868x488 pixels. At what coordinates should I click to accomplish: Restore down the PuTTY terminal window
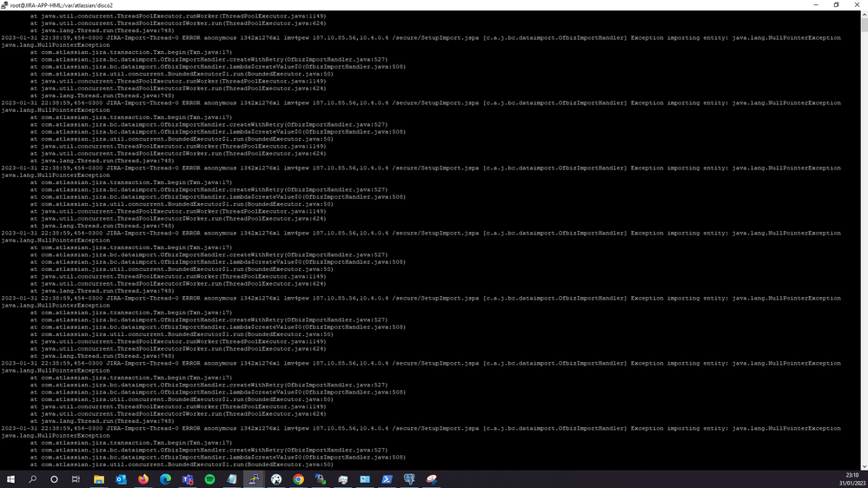pos(836,5)
